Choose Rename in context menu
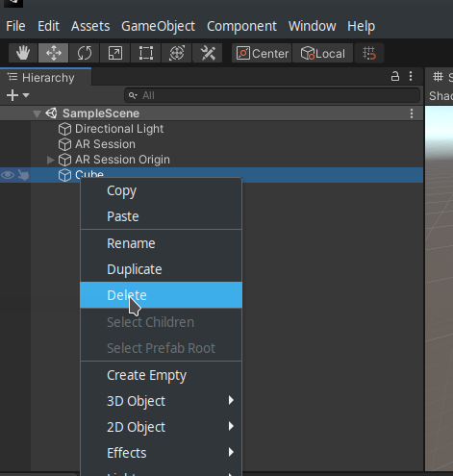 point(161,243)
